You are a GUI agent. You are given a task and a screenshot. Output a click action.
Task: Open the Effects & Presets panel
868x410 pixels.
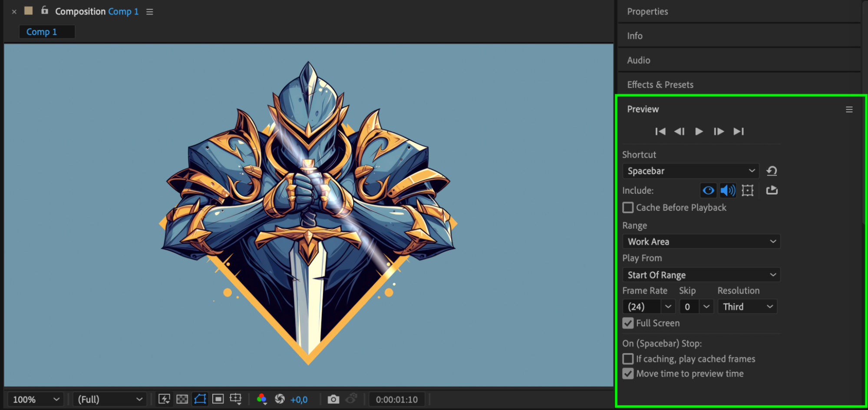(660, 85)
